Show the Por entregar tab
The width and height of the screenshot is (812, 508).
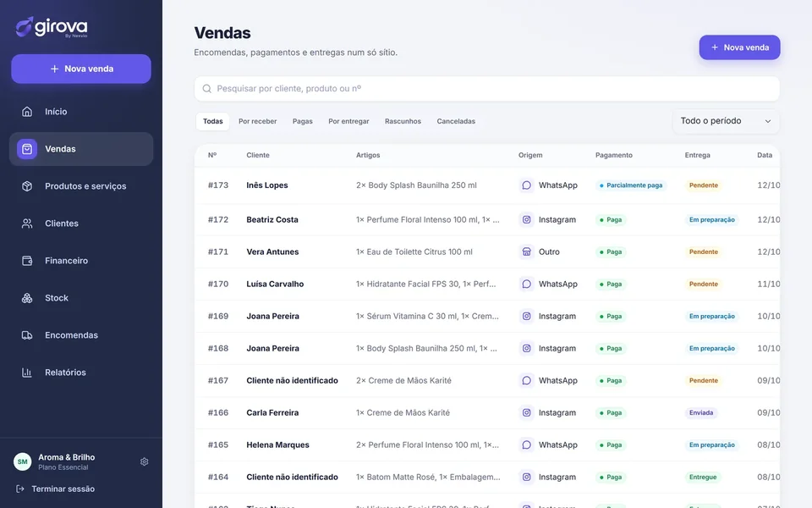348,121
